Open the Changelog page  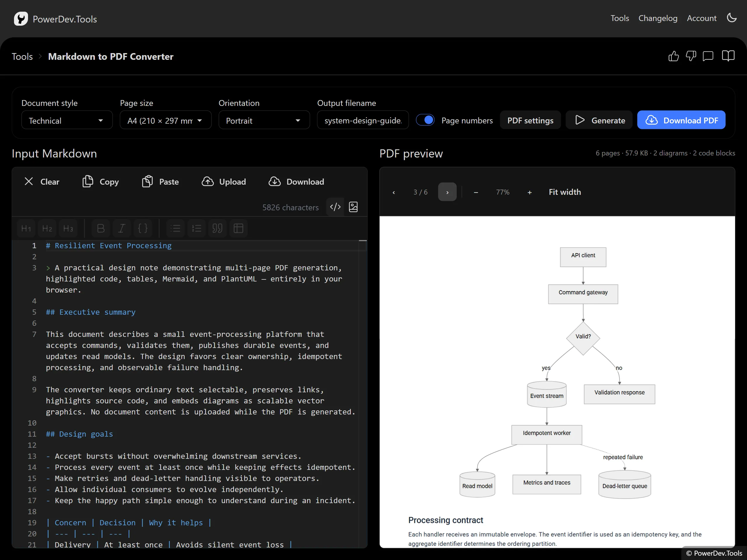658,18
